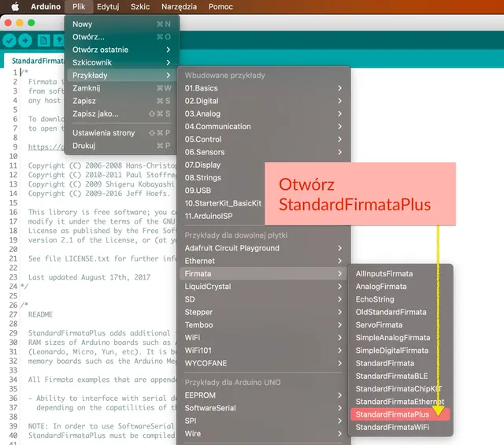Select 08.Strings examples entry
The height and width of the screenshot is (445, 504).
(222, 178)
